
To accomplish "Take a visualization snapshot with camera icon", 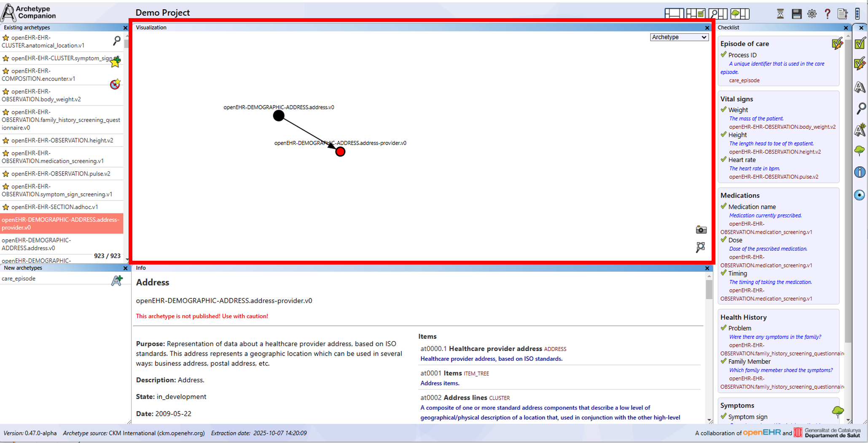I will click(701, 230).
